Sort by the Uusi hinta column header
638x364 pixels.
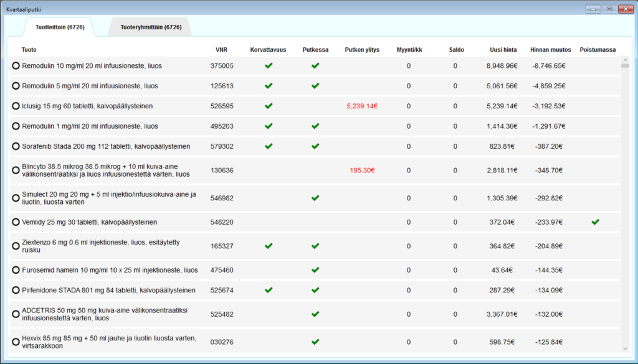pyautogui.click(x=503, y=50)
